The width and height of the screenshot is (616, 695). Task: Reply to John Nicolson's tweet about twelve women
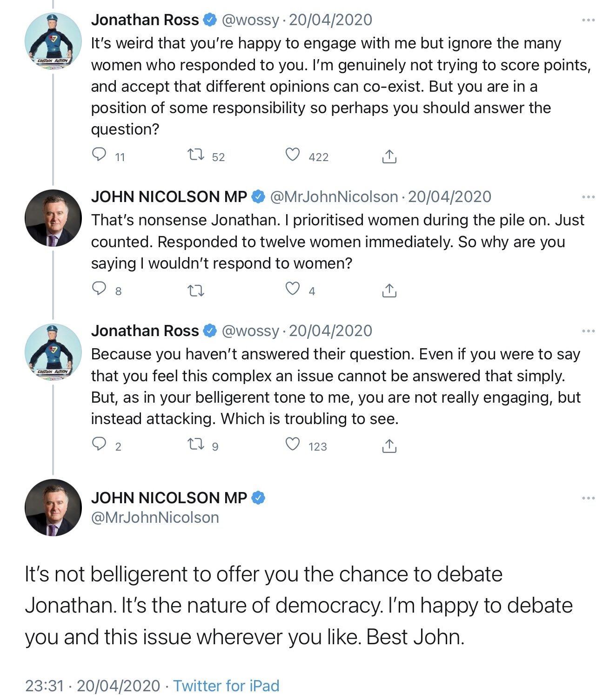(99, 289)
